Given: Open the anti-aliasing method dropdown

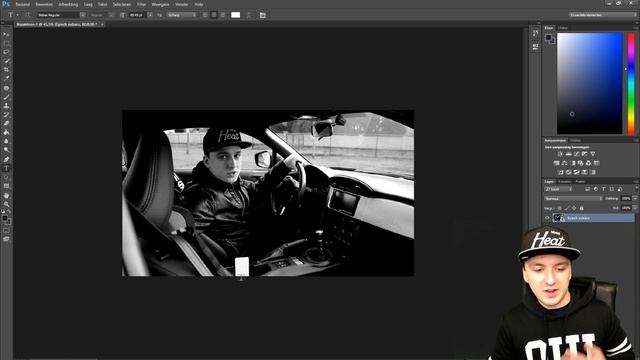Looking at the screenshot, I should 181,15.
